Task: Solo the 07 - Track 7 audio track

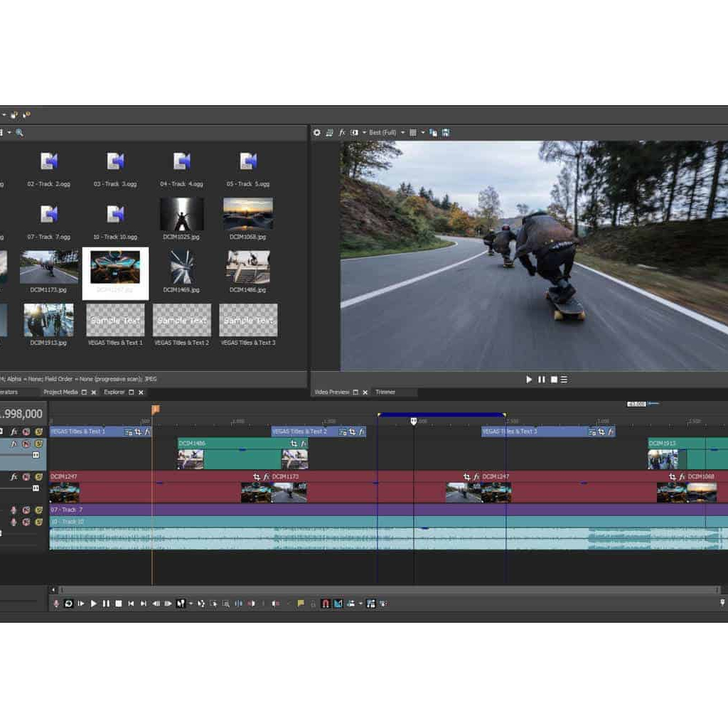Action: pos(38,510)
